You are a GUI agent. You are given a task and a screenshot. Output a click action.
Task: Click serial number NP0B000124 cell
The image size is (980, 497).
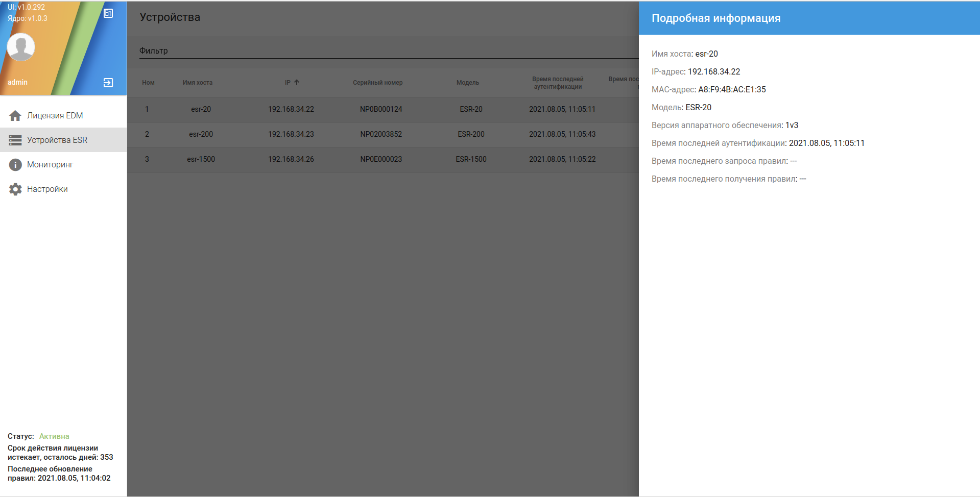pos(381,109)
